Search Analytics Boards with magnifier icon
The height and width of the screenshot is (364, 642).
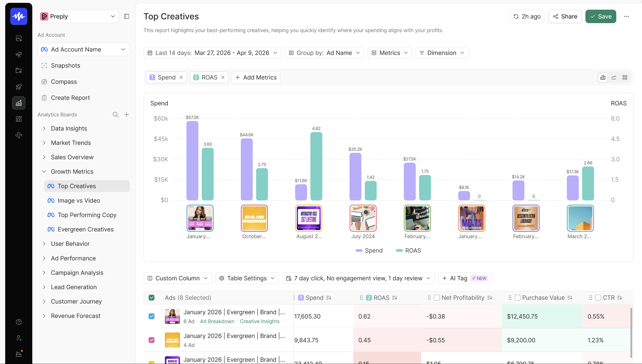click(x=115, y=115)
